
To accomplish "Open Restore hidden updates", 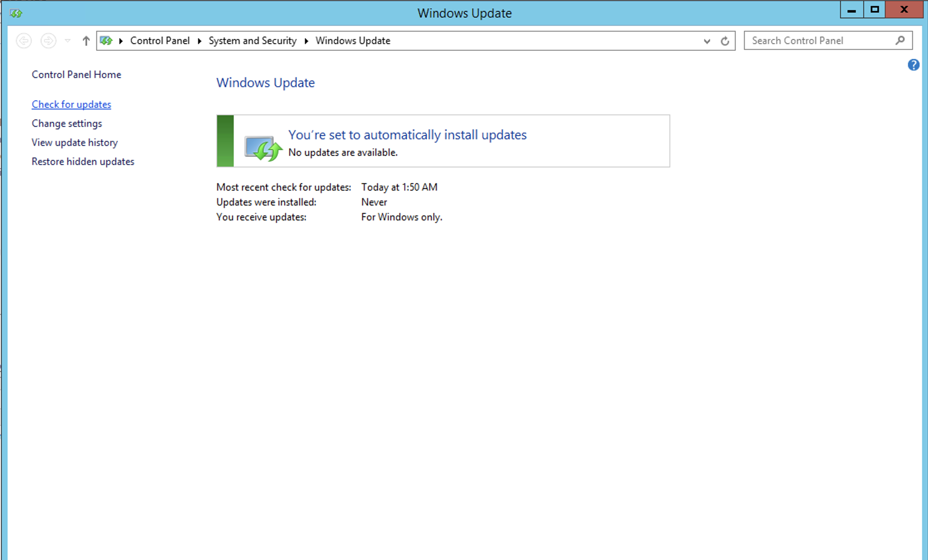I will click(x=83, y=162).
